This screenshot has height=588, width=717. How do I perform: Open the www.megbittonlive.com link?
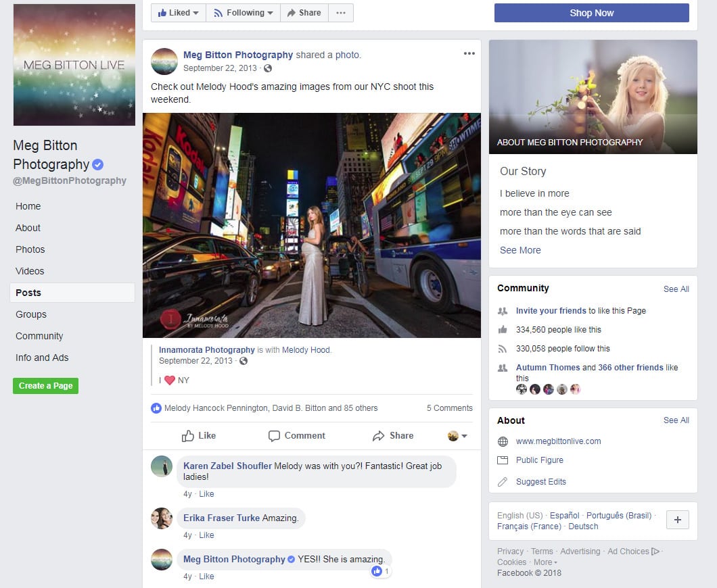[x=558, y=441]
